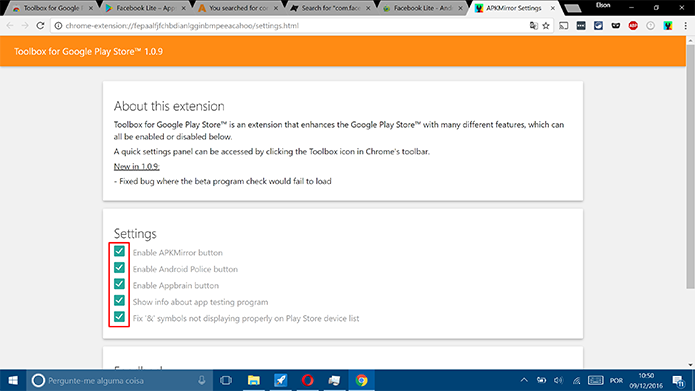Reload the page with the refresh icon
Image resolution: width=695 pixels, height=391 pixels.
tap(40, 26)
